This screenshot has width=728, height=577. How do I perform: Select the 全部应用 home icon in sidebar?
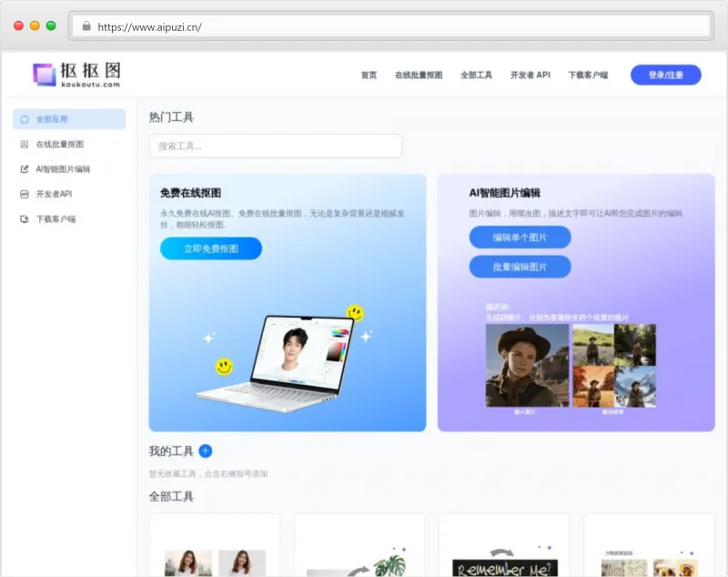pyautogui.click(x=25, y=119)
